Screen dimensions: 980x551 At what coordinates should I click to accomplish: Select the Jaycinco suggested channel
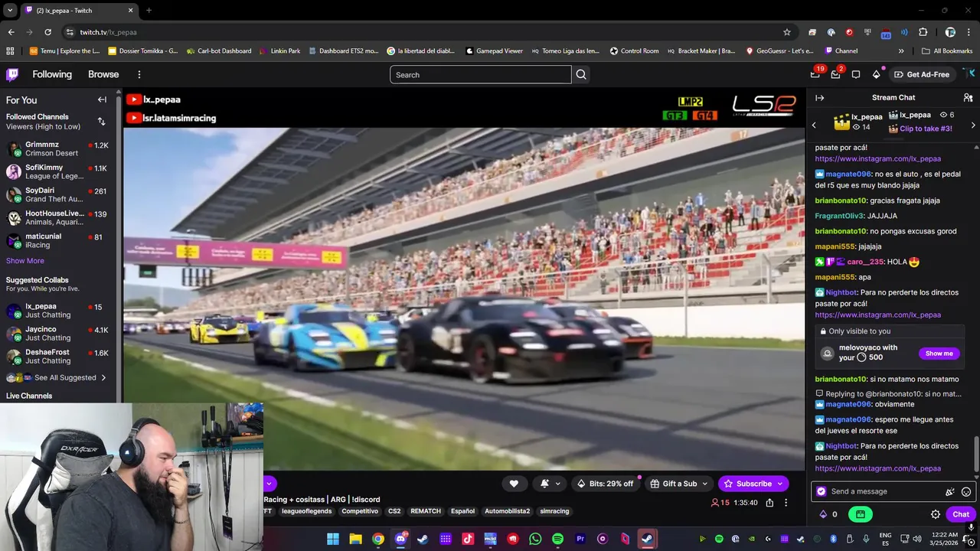58,333
